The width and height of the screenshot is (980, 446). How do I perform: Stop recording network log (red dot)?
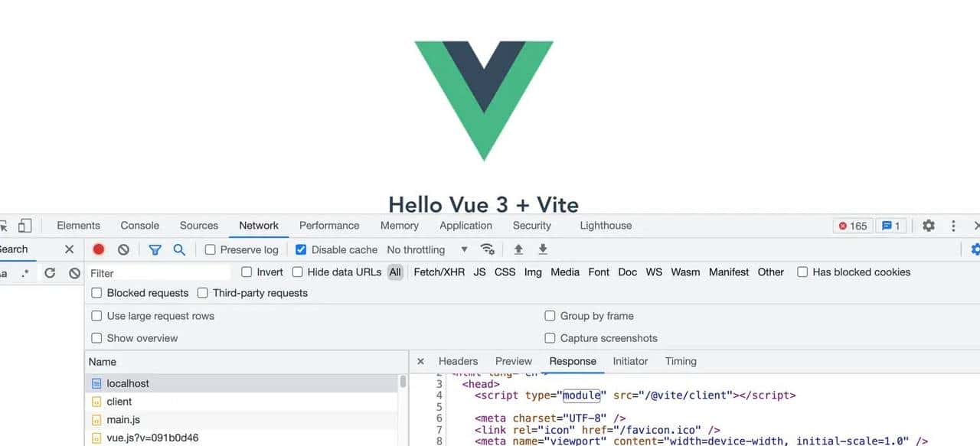click(x=99, y=249)
